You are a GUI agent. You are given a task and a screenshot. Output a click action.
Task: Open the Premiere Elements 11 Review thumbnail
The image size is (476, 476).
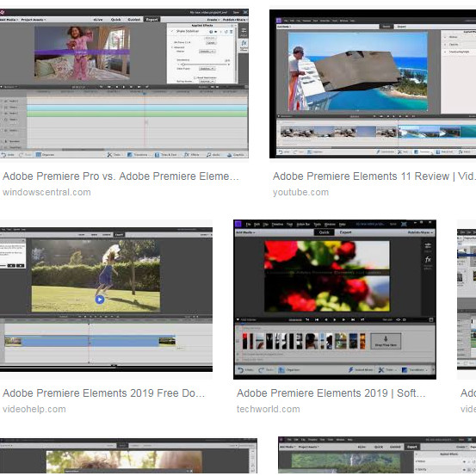pyautogui.click(x=373, y=83)
